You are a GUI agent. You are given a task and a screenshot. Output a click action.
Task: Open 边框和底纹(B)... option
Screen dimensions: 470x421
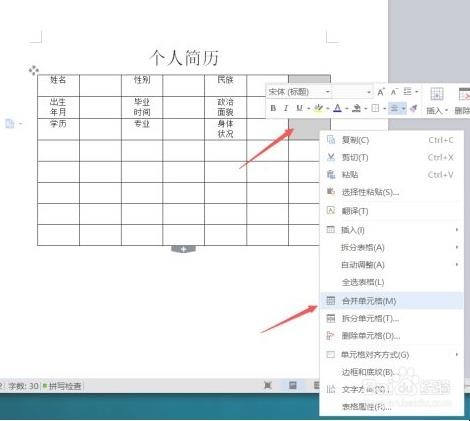tap(392, 372)
